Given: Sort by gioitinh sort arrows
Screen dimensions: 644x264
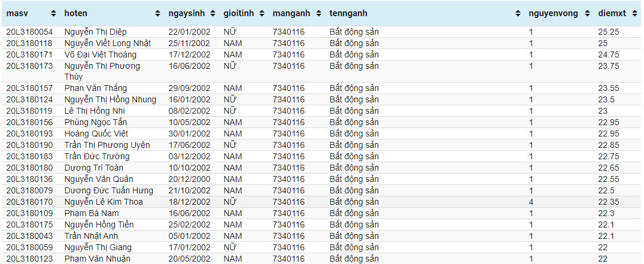Looking at the screenshot, I should (262, 14).
